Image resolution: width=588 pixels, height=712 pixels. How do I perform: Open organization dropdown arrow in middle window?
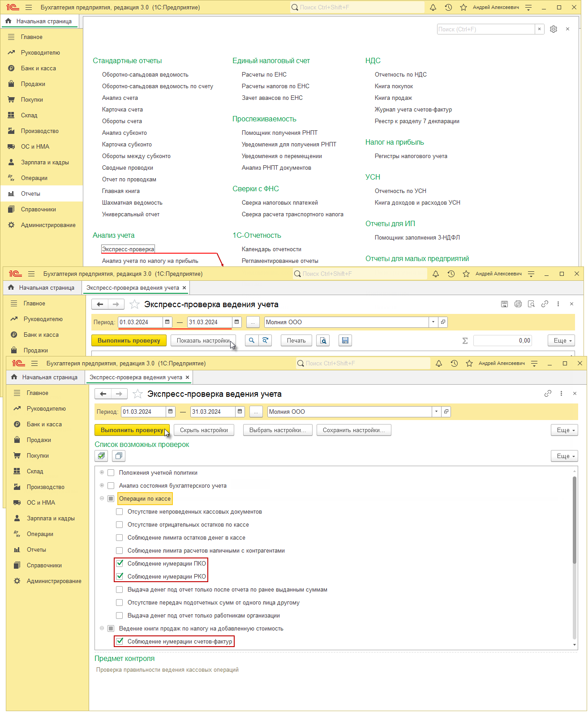(433, 322)
